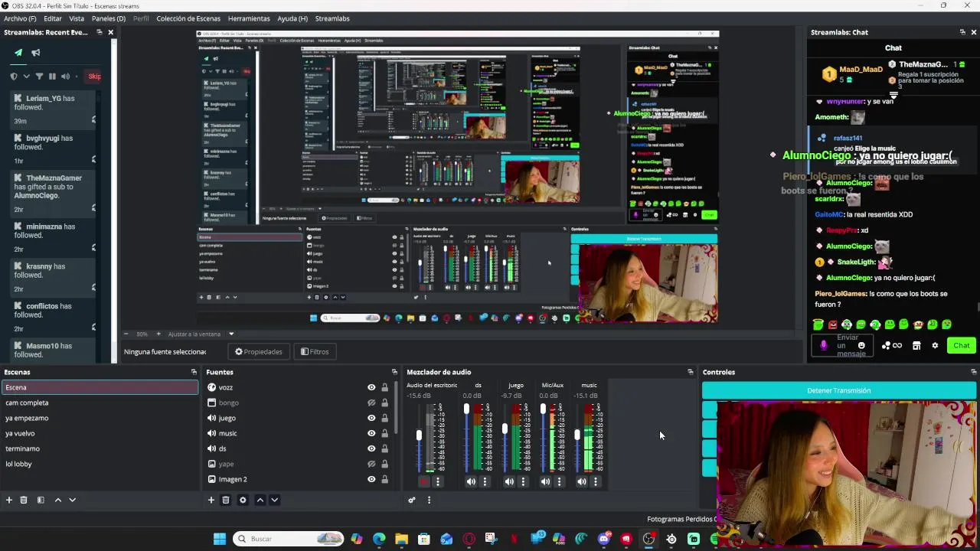Select the 'cam completa' scene
The image size is (980, 551).
pyautogui.click(x=100, y=403)
